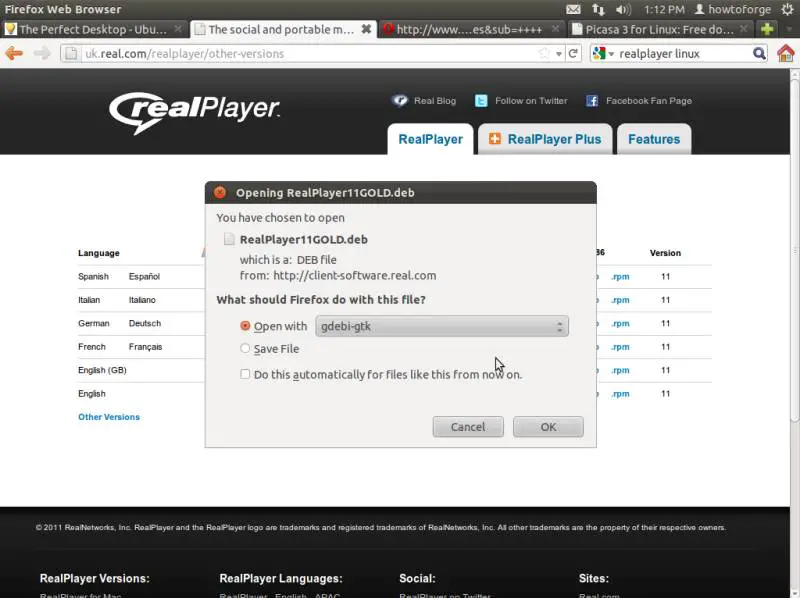Click the .rpm link in Spanish row
800x598 pixels.
(x=620, y=277)
